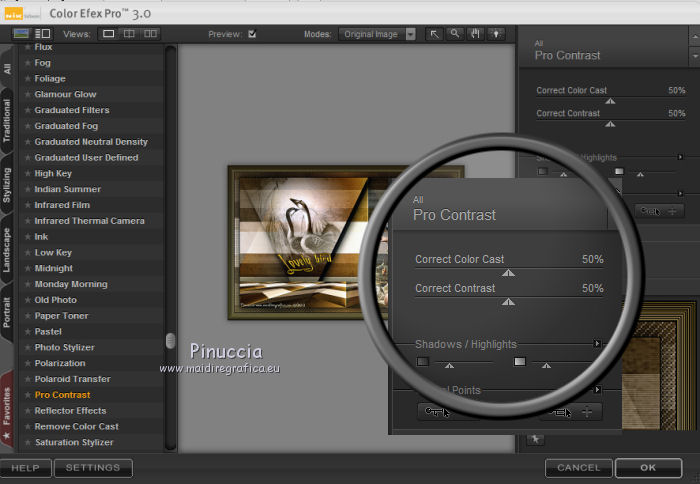This screenshot has width=700, height=484.
Task: Toggle favorite star next to Foliage
Action: tap(28, 79)
